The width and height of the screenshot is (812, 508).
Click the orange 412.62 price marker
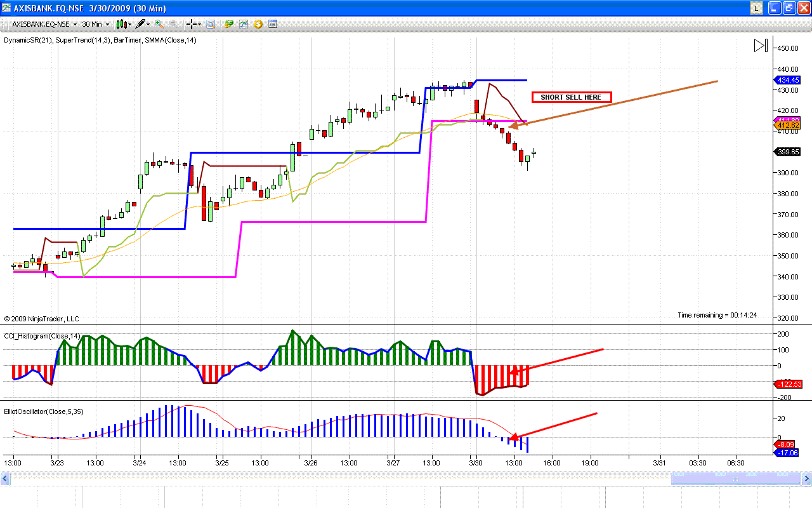coord(788,125)
